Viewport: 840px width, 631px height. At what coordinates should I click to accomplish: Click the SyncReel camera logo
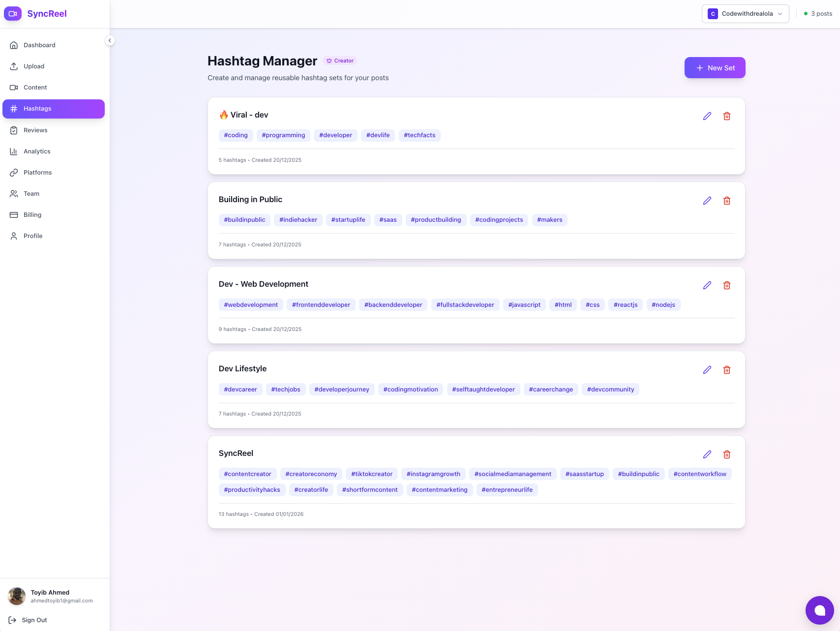pyautogui.click(x=13, y=14)
